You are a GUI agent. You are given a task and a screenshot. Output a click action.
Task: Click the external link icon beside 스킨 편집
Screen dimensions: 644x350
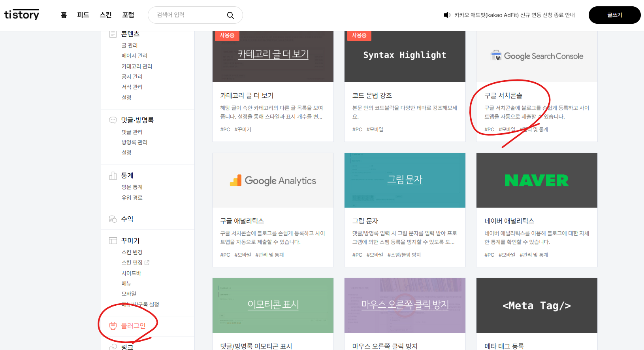[x=147, y=263]
